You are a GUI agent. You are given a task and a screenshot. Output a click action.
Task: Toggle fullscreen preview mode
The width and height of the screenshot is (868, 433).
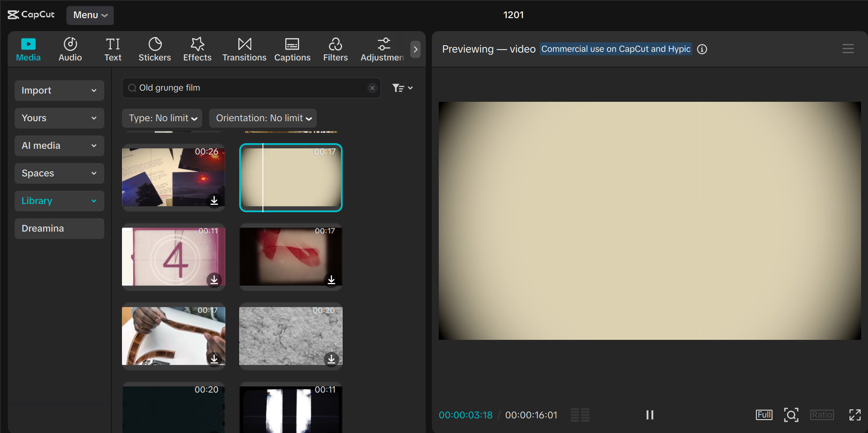[855, 414]
